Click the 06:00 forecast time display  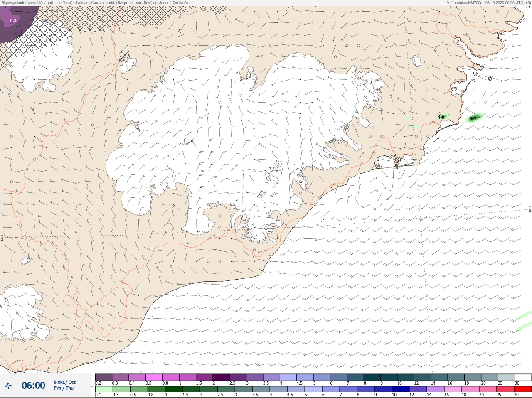(x=33, y=386)
